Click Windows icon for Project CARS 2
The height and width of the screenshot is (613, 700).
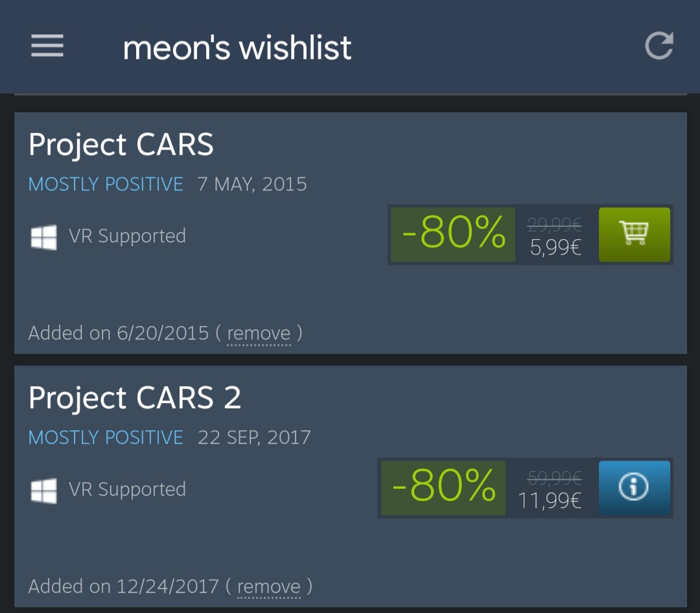coord(43,490)
